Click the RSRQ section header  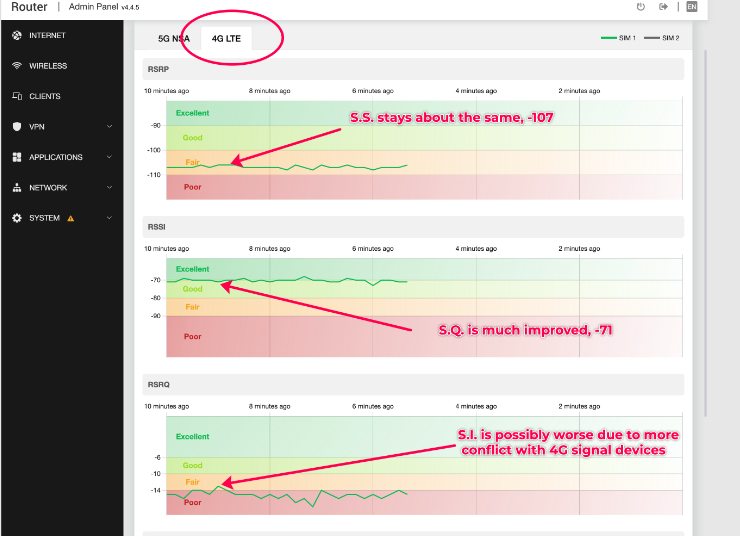(413, 385)
